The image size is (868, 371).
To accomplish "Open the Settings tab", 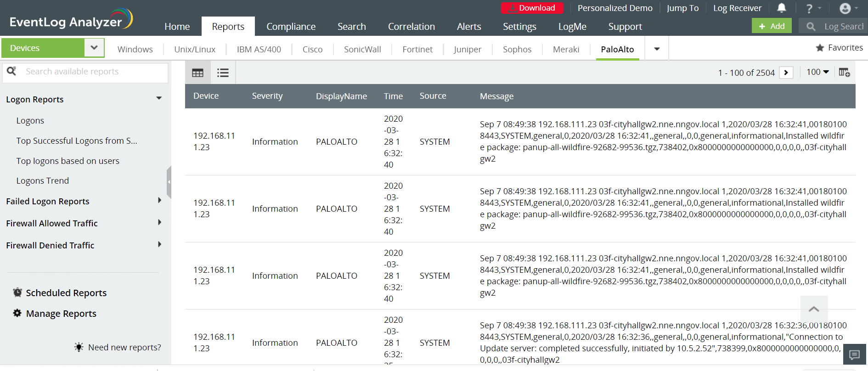I will tap(519, 27).
